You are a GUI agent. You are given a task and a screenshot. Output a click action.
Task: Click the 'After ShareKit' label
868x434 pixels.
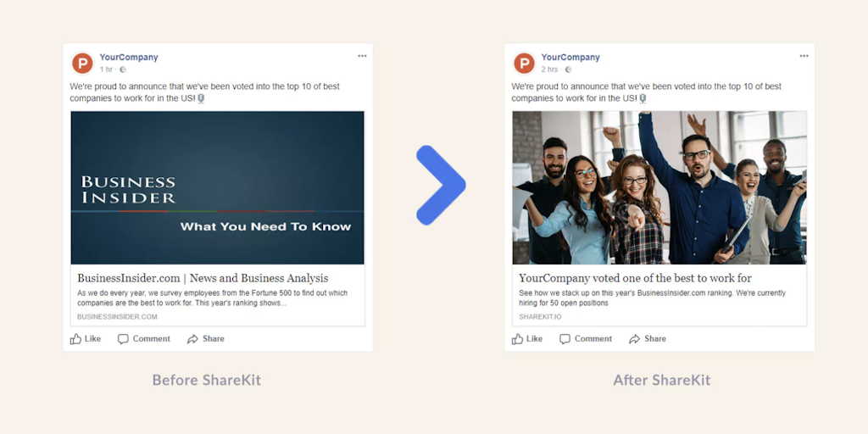click(661, 381)
